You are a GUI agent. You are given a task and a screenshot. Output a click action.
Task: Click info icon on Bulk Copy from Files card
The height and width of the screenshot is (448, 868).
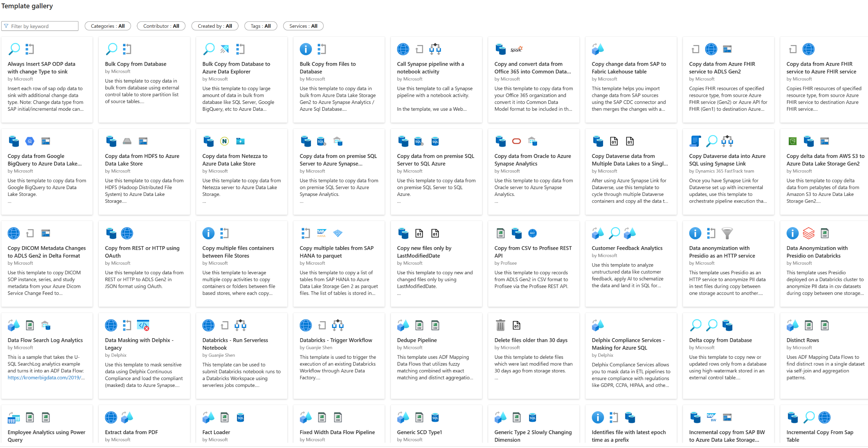[306, 49]
